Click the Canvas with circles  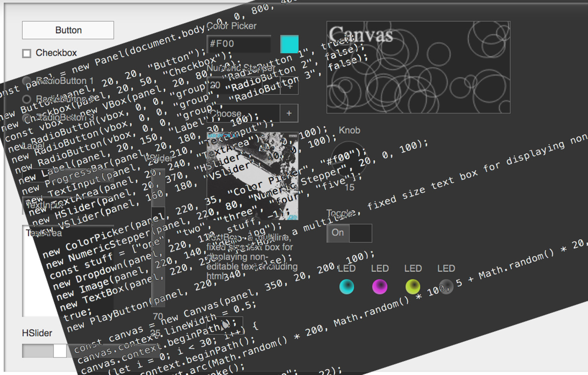(418, 67)
